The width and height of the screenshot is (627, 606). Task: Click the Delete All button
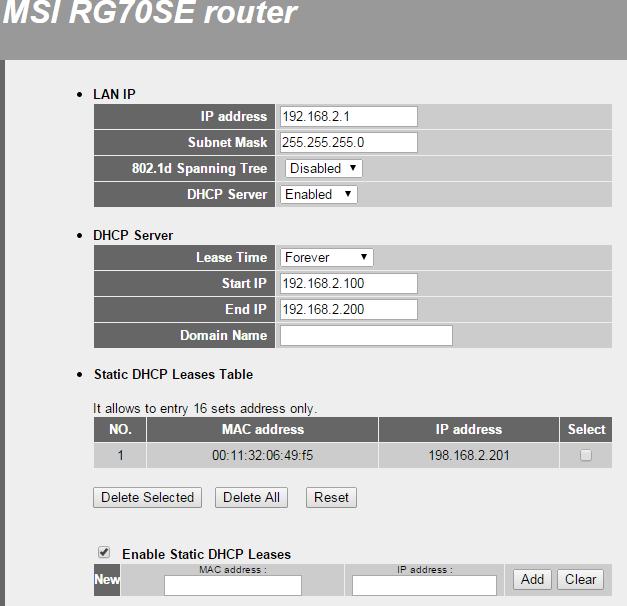(x=252, y=497)
